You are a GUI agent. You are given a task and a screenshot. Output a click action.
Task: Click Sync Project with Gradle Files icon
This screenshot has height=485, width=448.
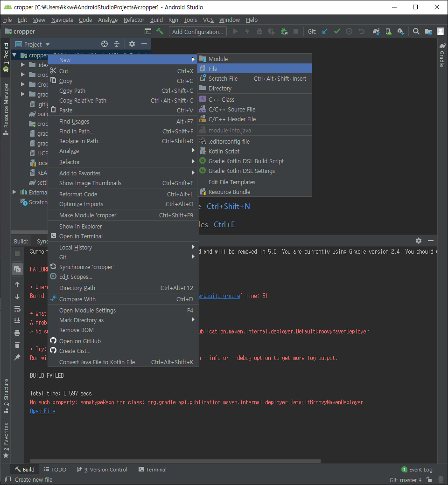[376, 31]
